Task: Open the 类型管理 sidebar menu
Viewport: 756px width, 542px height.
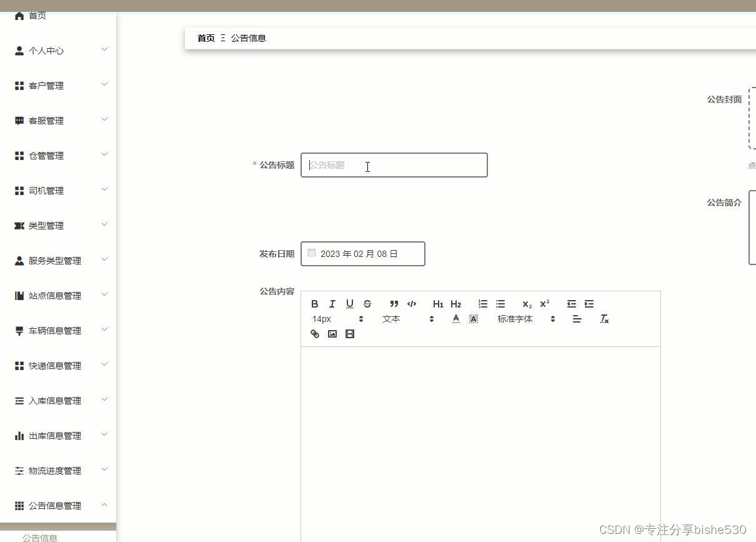Action: [x=58, y=226]
